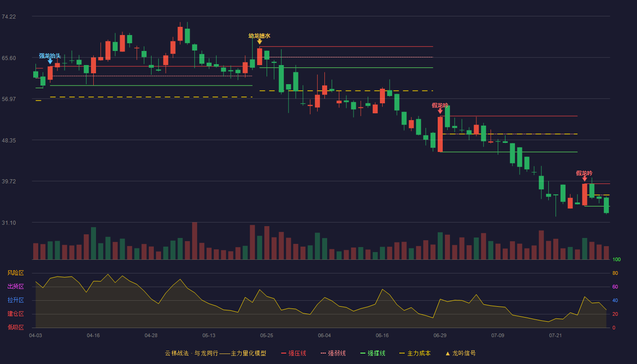Click the 风险区 zone label

tap(15, 273)
